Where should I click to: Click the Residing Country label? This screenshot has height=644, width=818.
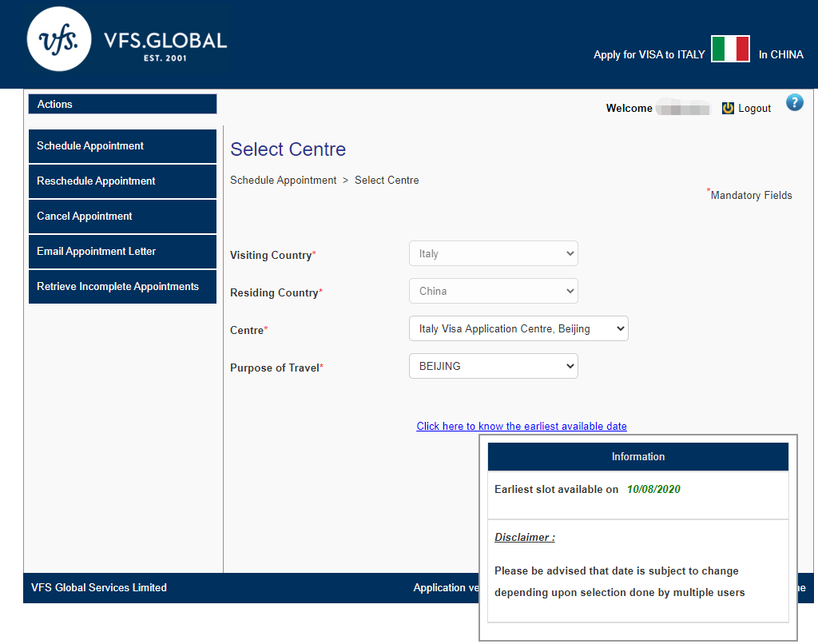tap(276, 292)
